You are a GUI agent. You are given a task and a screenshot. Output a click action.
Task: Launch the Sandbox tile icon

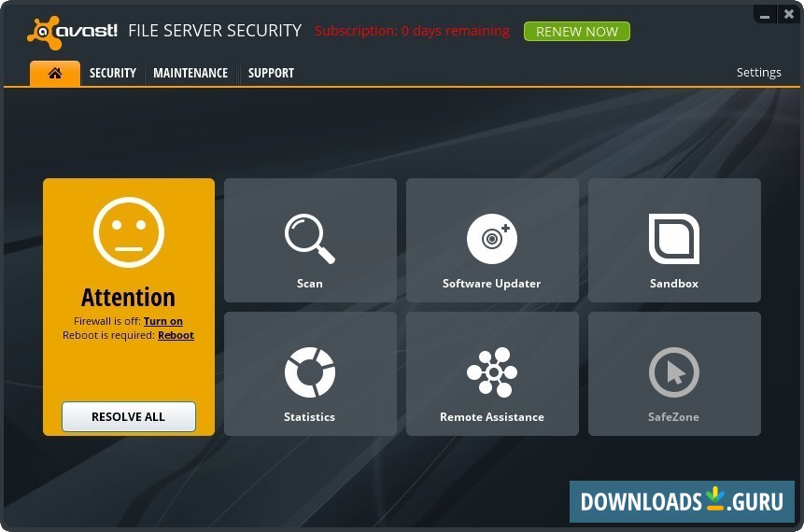(x=674, y=239)
